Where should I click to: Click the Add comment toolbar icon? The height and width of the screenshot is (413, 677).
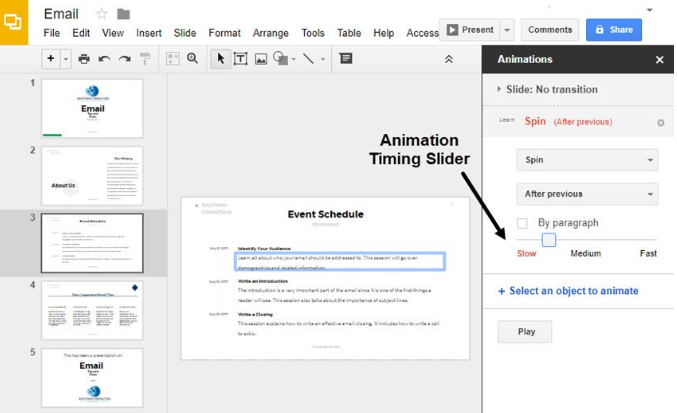[346, 58]
